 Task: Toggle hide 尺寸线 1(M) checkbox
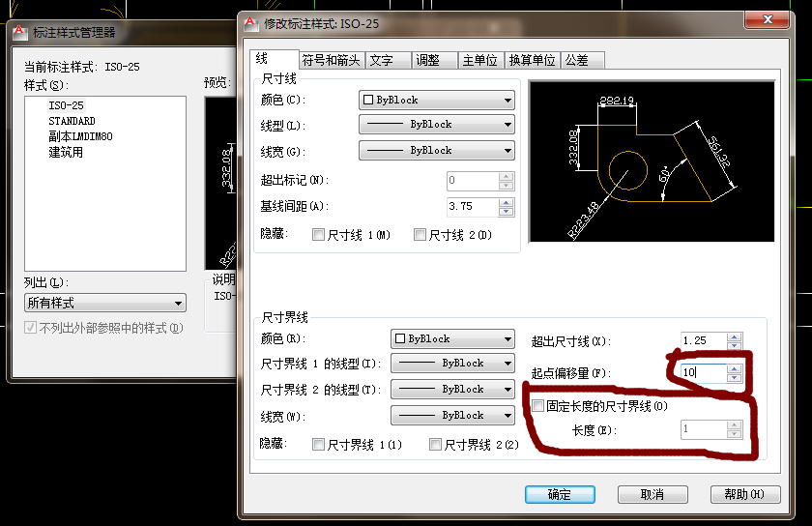(x=318, y=235)
